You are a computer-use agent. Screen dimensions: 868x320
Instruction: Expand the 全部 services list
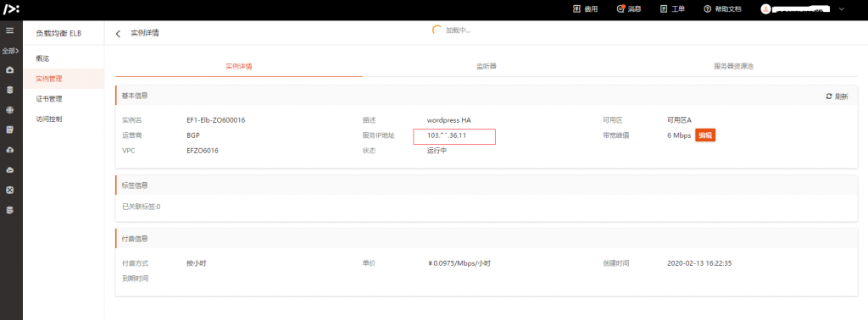pyautogui.click(x=10, y=50)
